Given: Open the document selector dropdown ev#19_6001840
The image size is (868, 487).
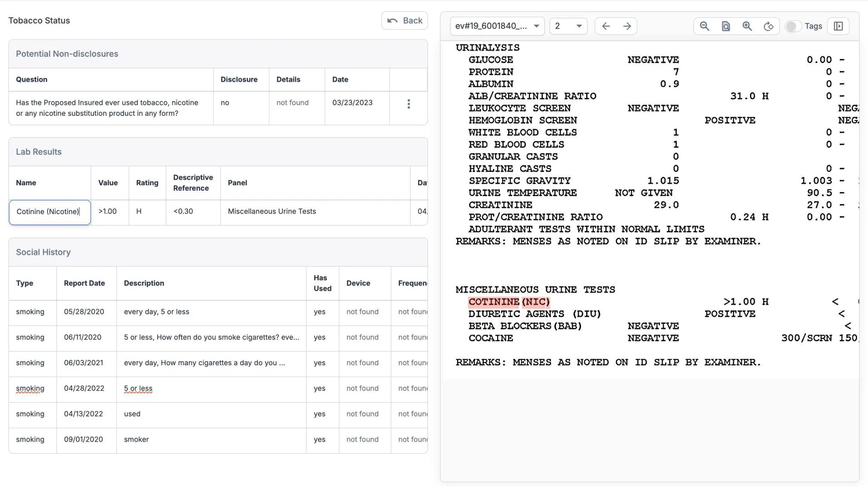Looking at the screenshot, I should [497, 26].
